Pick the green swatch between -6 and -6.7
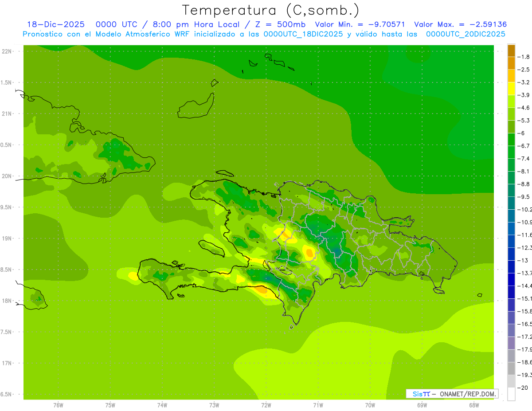Screen dimensions: 532x411 click(511, 139)
